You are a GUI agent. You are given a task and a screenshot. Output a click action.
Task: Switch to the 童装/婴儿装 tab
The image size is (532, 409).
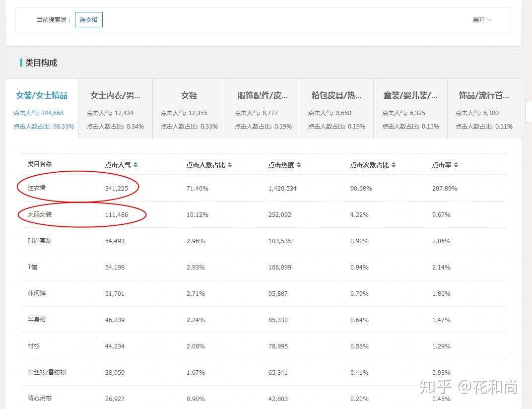click(410, 95)
